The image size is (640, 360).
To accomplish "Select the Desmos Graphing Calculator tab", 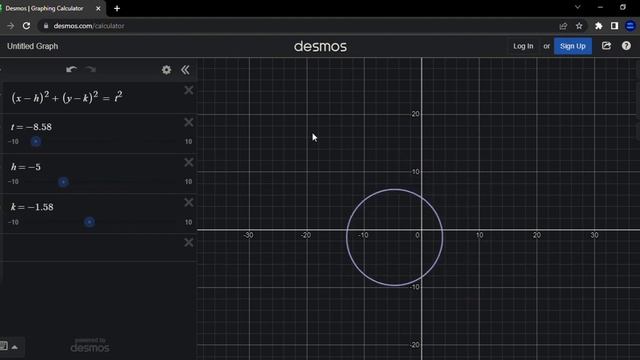I will [44, 8].
